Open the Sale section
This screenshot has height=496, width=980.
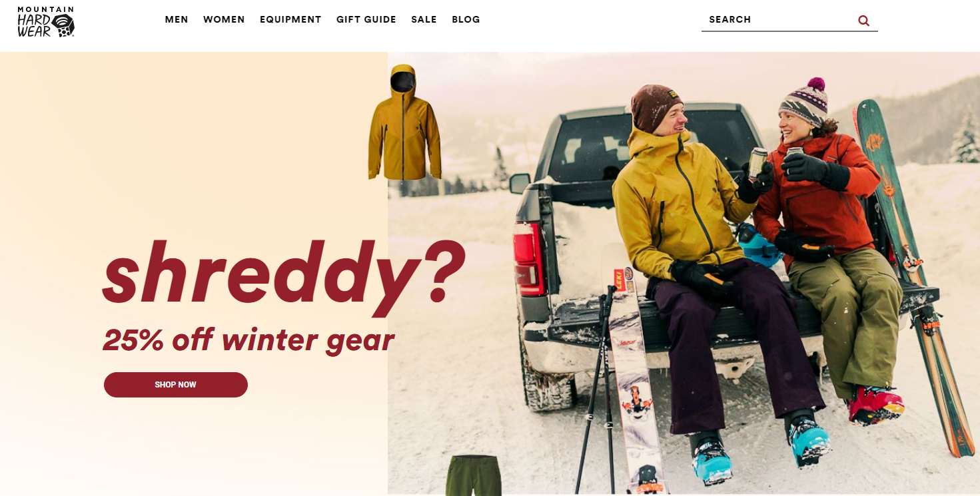click(x=424, y=20)
